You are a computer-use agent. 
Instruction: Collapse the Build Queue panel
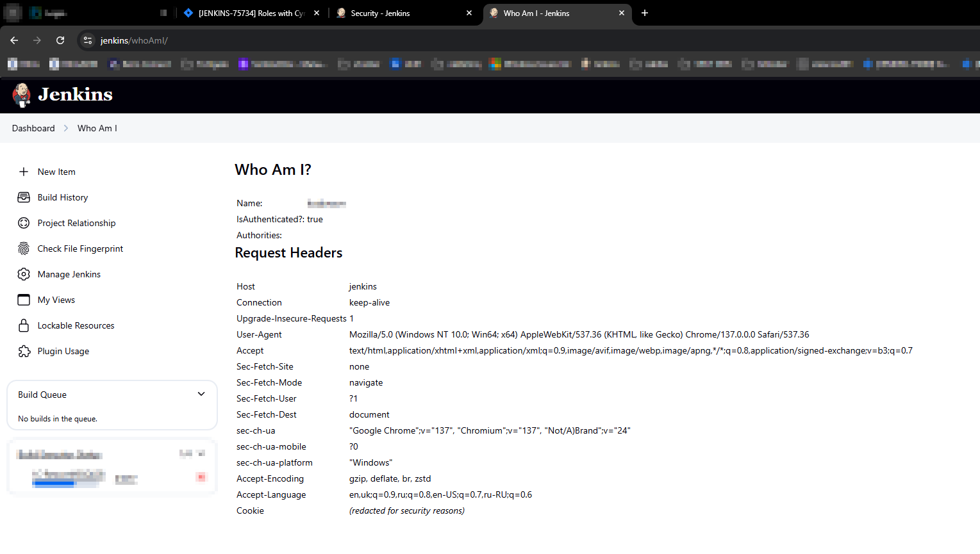201,395
